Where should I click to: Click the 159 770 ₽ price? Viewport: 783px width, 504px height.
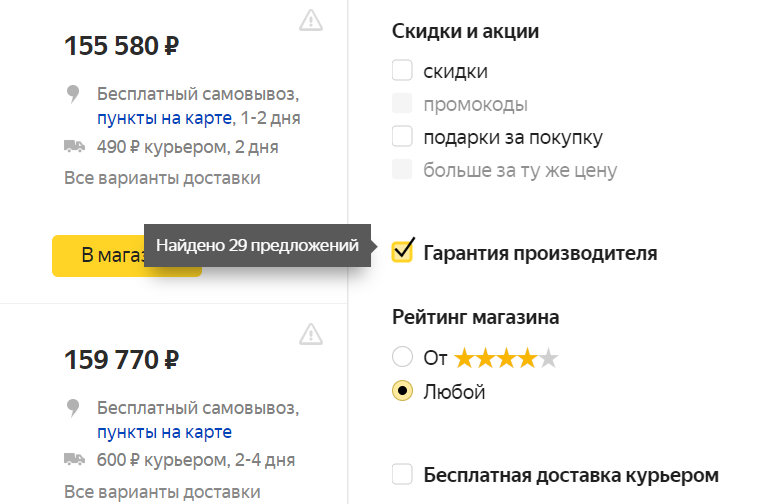121,359
